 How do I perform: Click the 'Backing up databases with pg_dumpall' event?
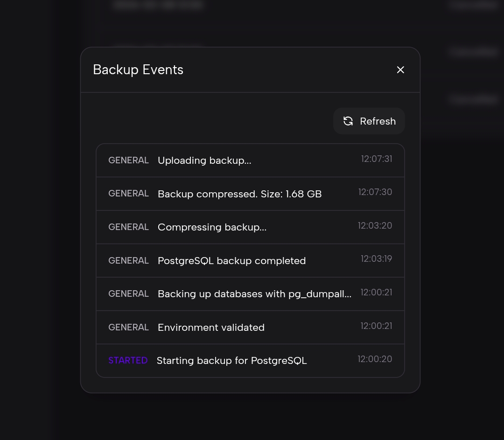pyautogui.click(x=254, y=294)
